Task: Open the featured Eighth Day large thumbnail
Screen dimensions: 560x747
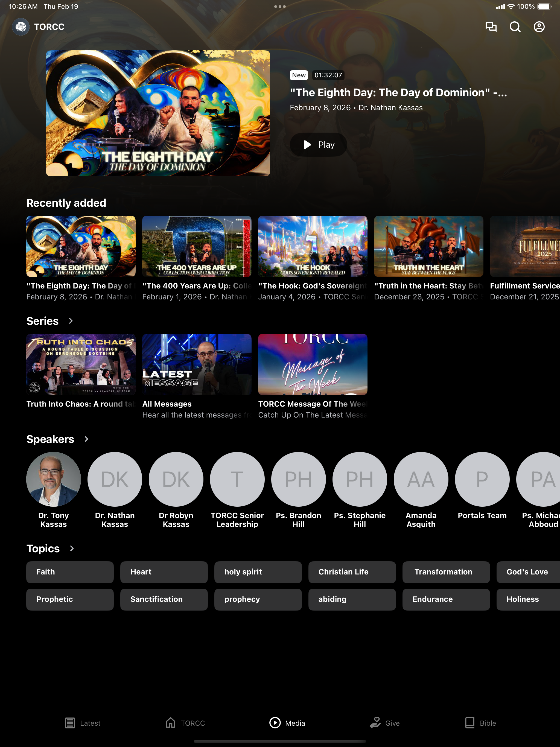Action: click(158, 113)
